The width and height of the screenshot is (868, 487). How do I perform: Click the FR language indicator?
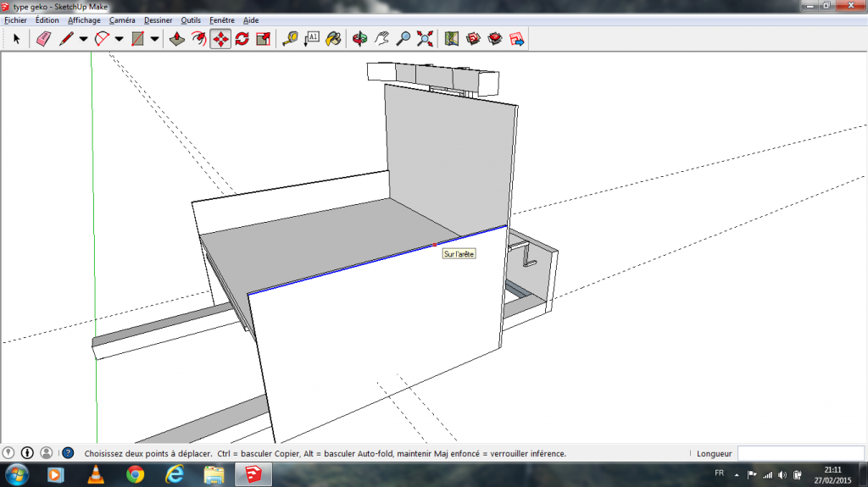pos(719,473)
